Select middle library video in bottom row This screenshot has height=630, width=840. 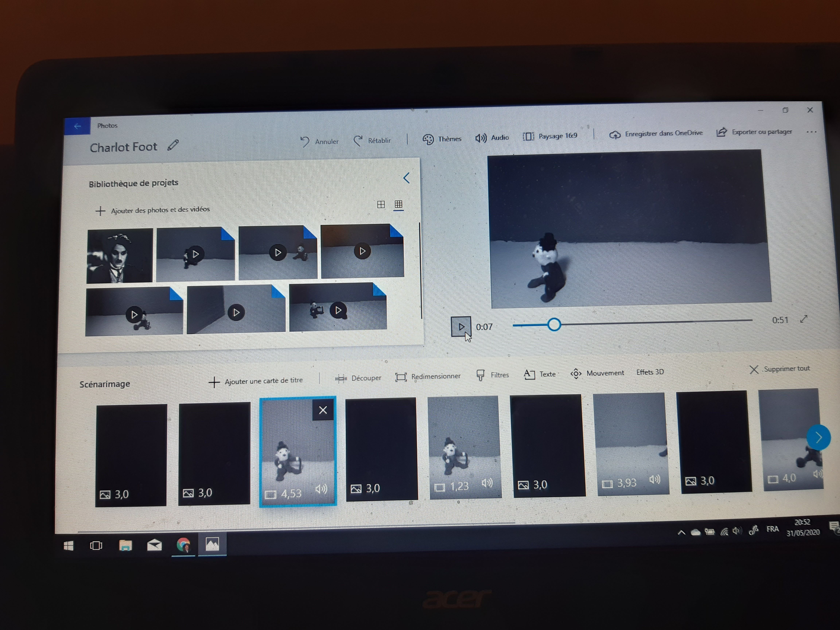point(236,309)
